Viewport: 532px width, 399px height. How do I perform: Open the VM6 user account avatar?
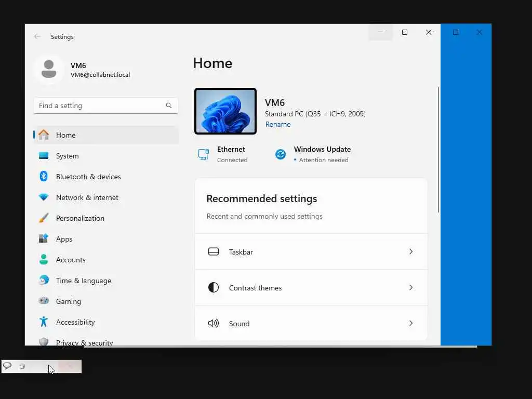[49, 69]
